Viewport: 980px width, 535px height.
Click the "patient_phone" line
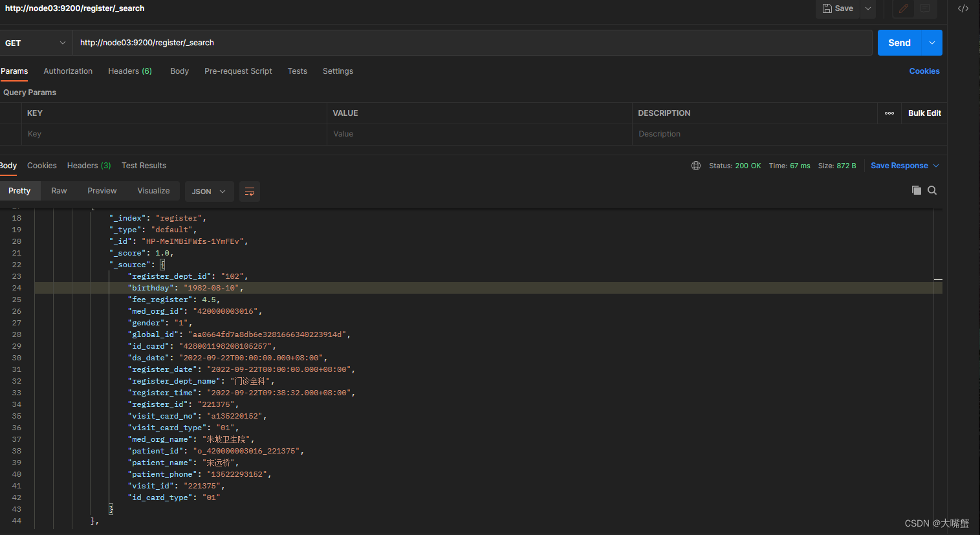point(199,474)
